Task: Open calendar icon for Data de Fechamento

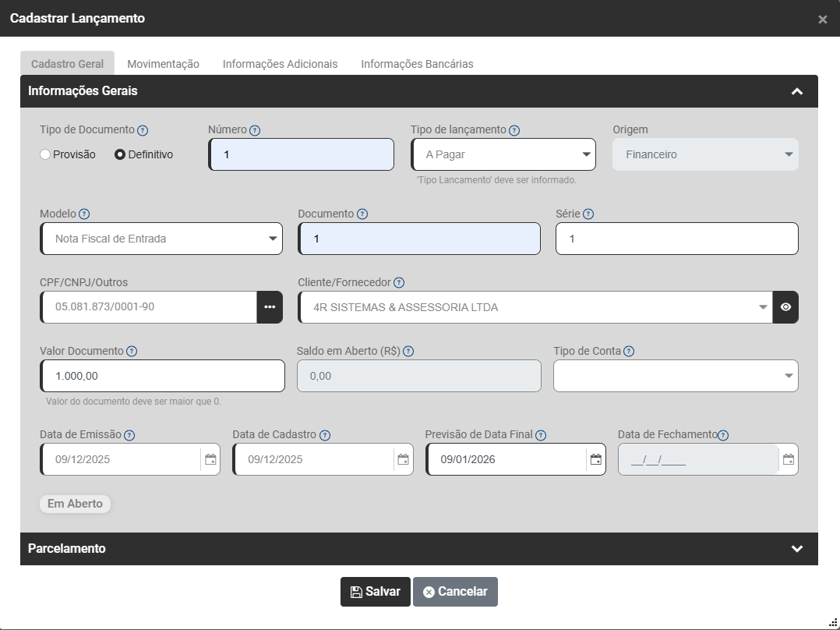Action: [x=789, y=459]
